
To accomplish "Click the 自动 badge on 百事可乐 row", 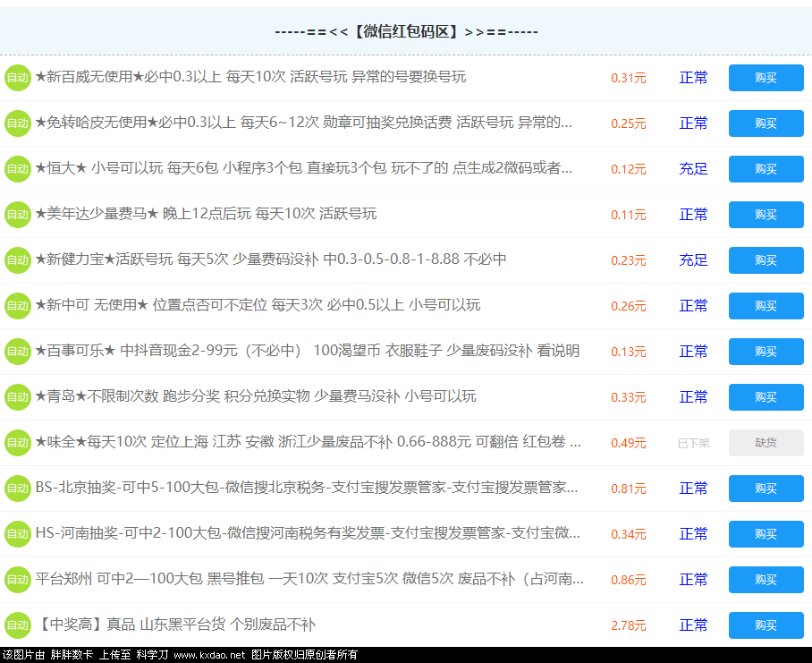I will click(18, 351).
